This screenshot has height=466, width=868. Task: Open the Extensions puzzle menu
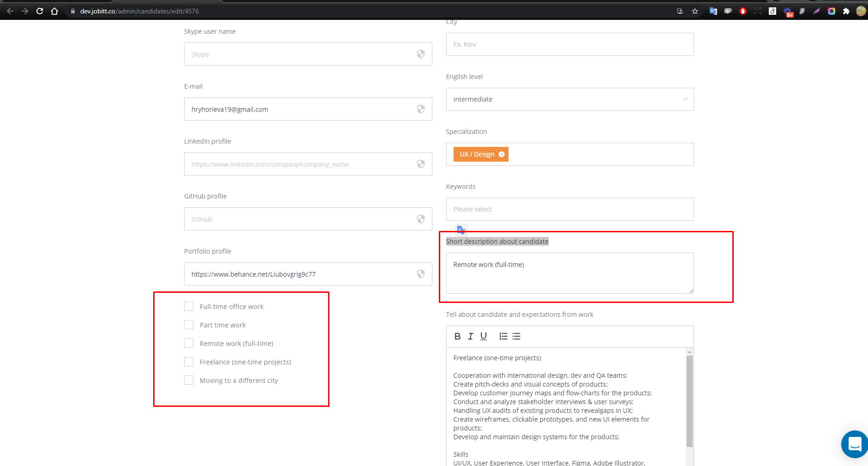(x=846, y=11)
